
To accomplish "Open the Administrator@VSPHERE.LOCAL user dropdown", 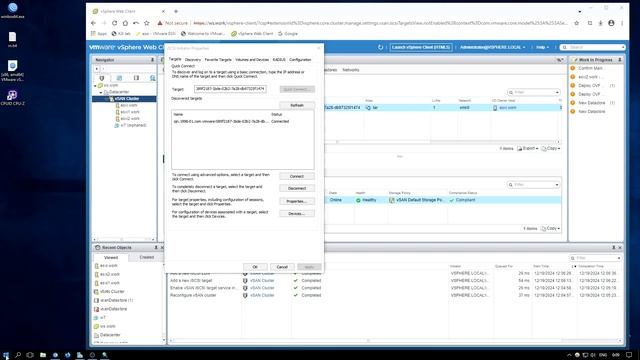I will (493, 47).
